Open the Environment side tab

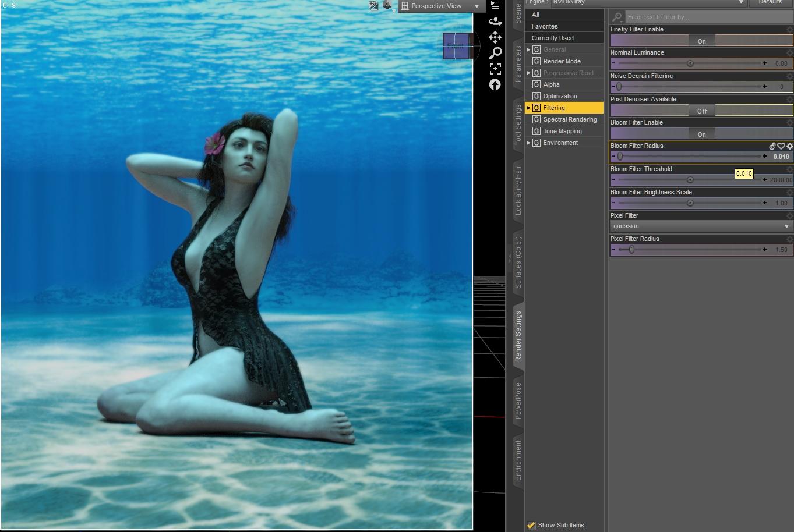518,460
